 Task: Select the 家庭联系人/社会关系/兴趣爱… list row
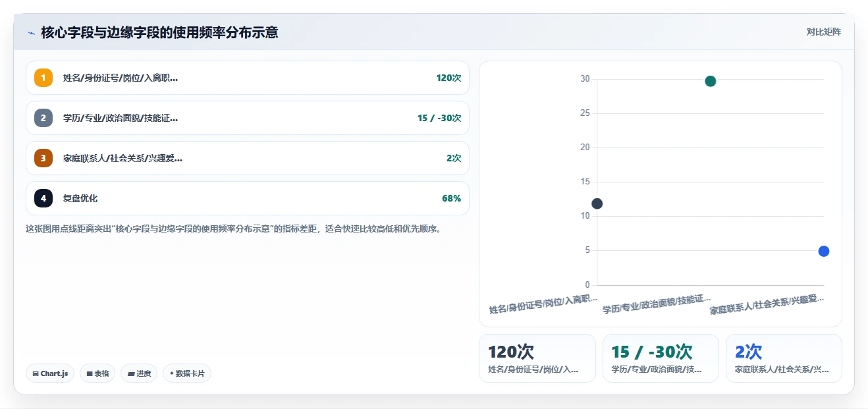[x=248, y=158]
